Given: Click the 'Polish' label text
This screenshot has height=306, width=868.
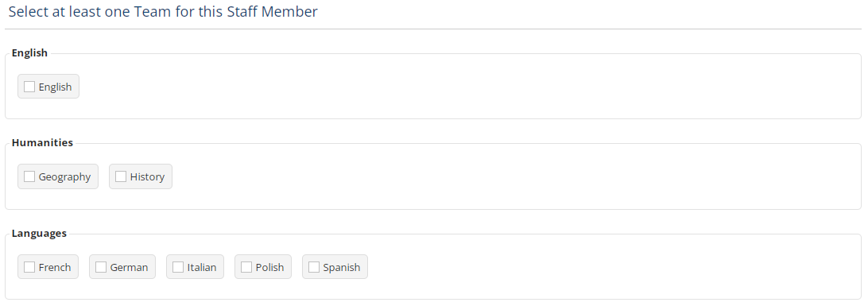Looking at the screenshot, I should tap(269, 267).
